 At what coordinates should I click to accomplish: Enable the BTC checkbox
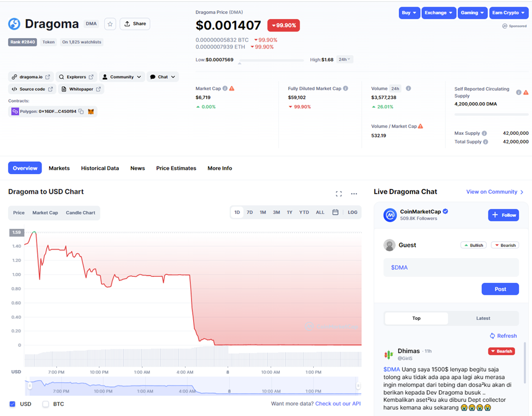(x=45, y=404)
